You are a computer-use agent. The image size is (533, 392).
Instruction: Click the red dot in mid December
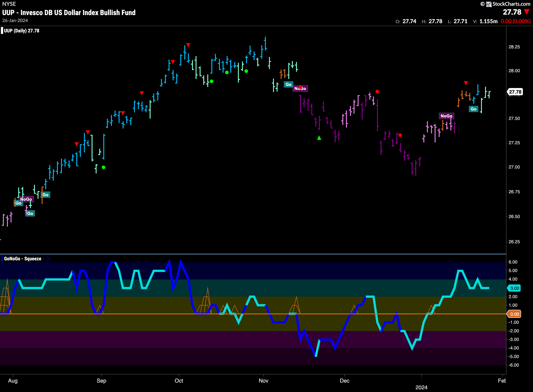point(377,92)
